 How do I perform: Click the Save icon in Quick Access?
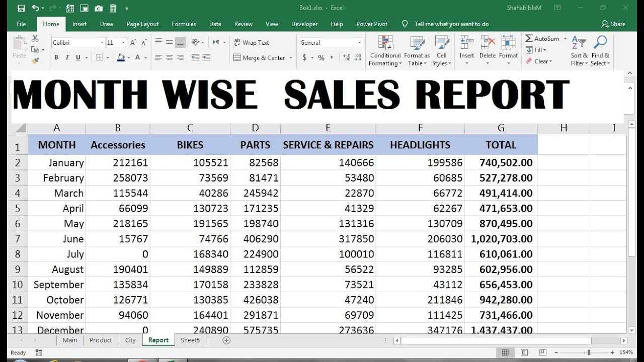pyautogui.click(x=21, y=9)
